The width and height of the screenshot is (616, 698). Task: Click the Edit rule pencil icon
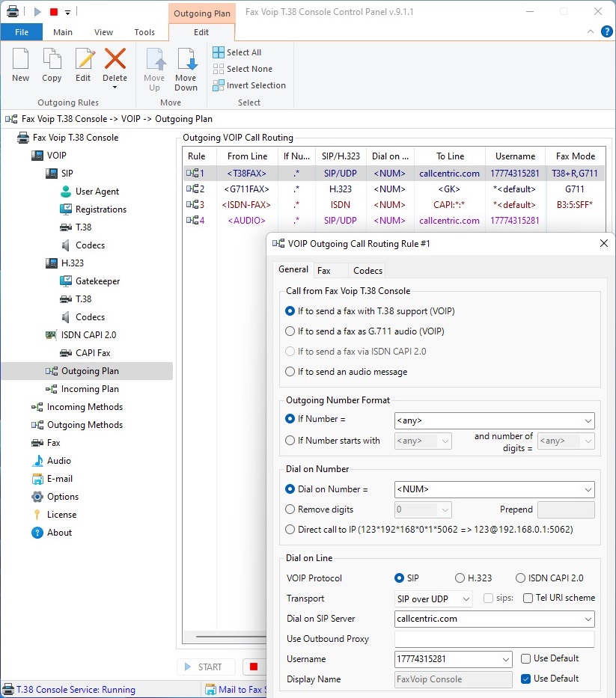click(83, 59)
